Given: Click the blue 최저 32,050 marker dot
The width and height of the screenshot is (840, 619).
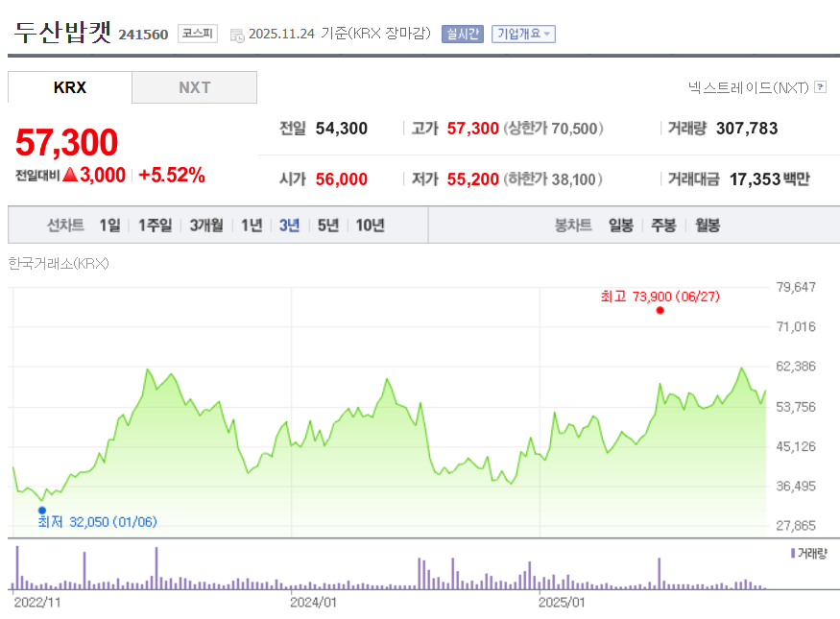Looking at the screenshot, I should pos(42,511).
